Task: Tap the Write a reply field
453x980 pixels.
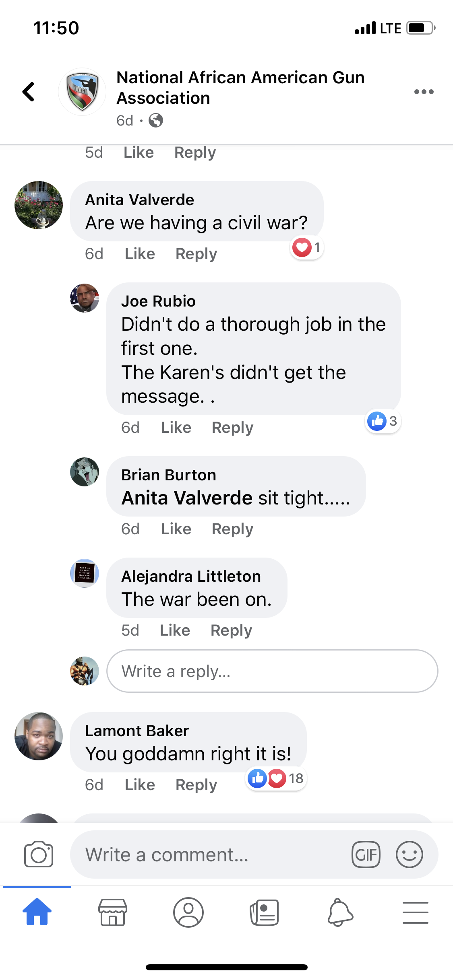Action: click(272, 671)
